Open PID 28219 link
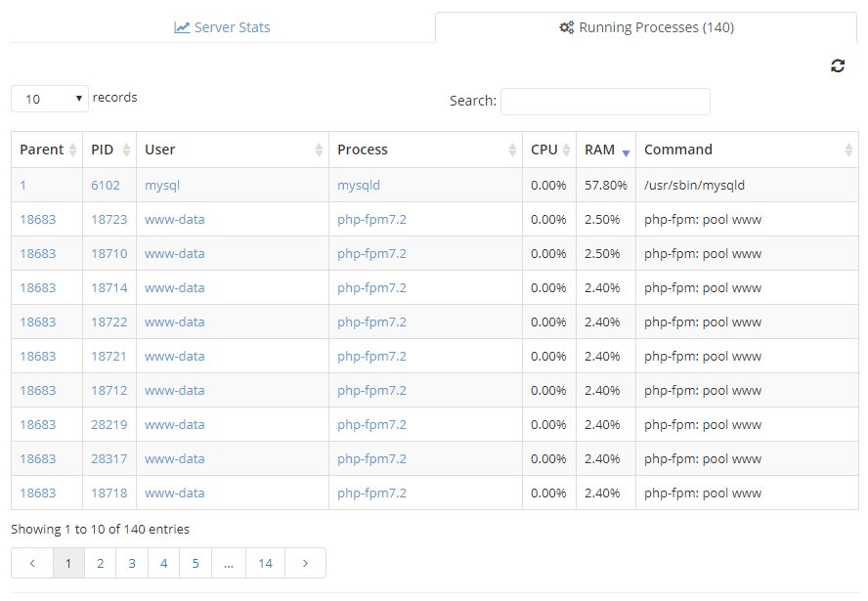Image resolution: width=868 pixels, height=601 pixels. click(109, 424)
